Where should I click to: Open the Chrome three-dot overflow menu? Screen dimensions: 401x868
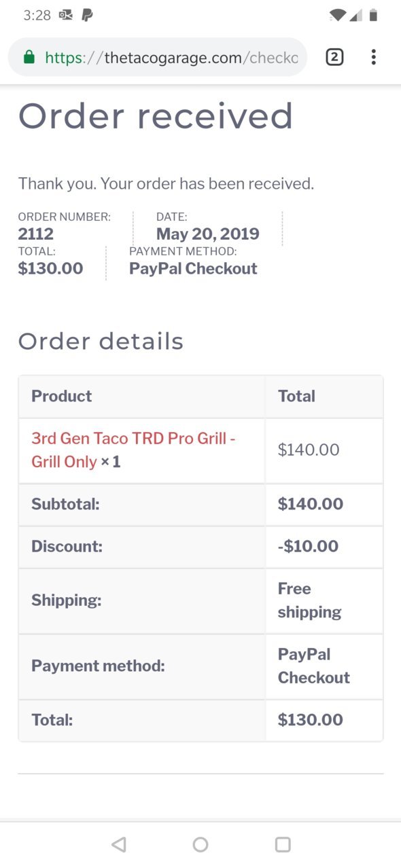(373, 57)
